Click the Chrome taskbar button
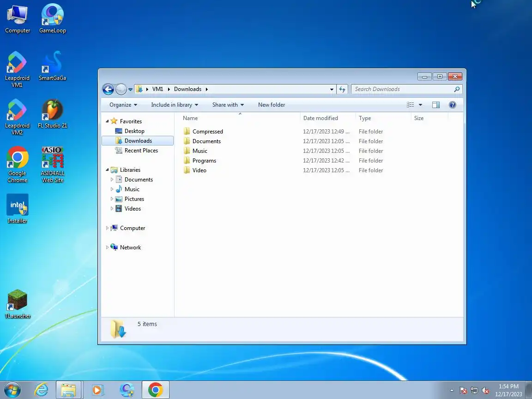 click(x=155, y=390)
